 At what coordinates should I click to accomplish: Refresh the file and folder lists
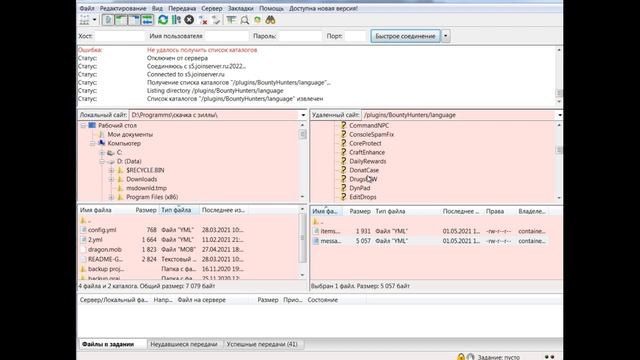163,20
